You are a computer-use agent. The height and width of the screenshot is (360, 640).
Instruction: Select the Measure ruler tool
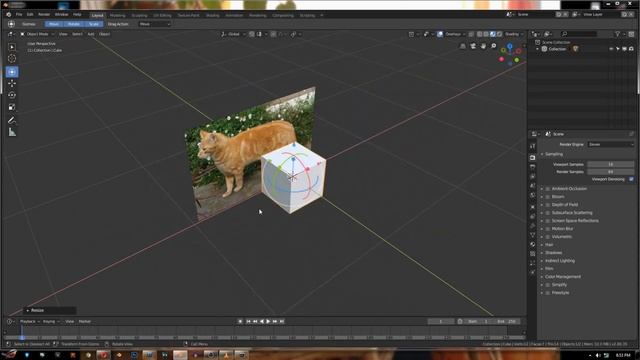[12, 132]
